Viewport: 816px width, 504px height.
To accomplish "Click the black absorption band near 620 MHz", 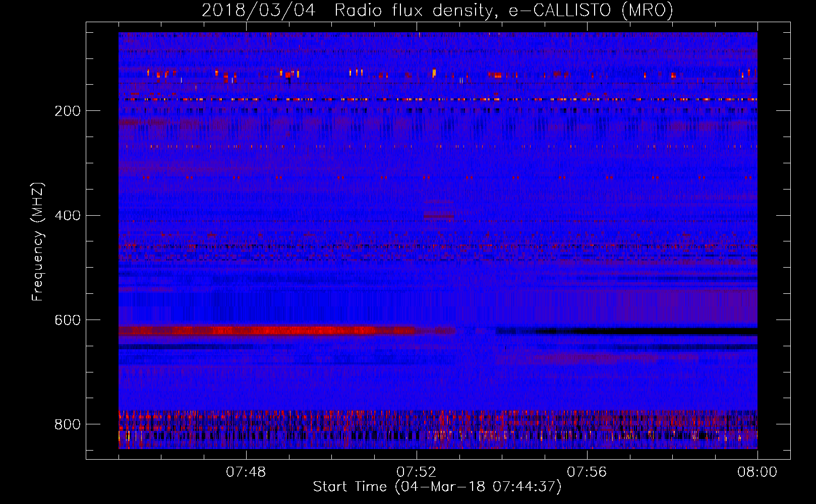I will 626,331.
